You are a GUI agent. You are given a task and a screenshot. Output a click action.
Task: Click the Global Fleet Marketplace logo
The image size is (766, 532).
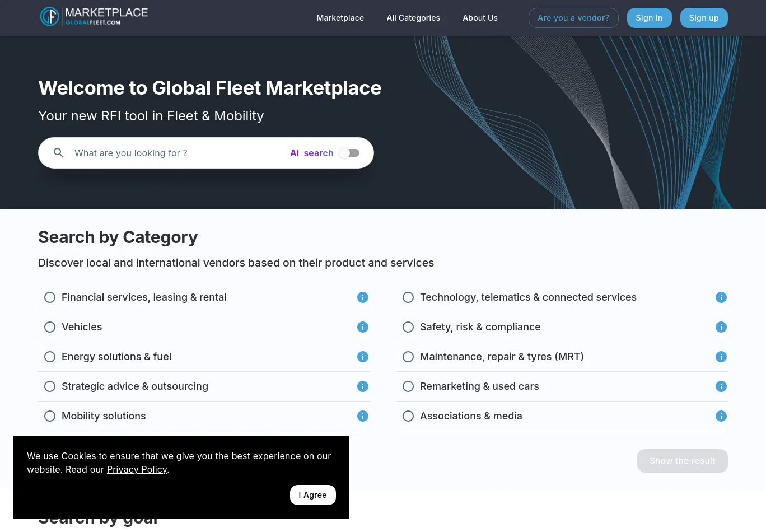coord(94,17)
